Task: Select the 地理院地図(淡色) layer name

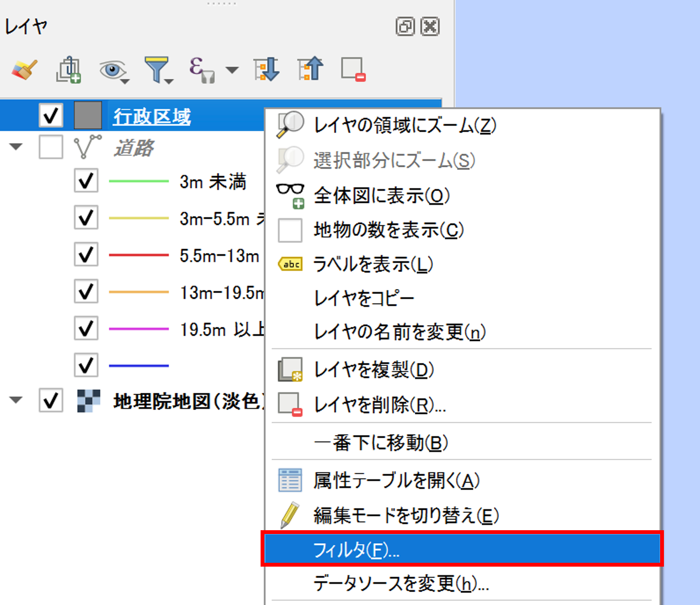Action: pos(188,401)
